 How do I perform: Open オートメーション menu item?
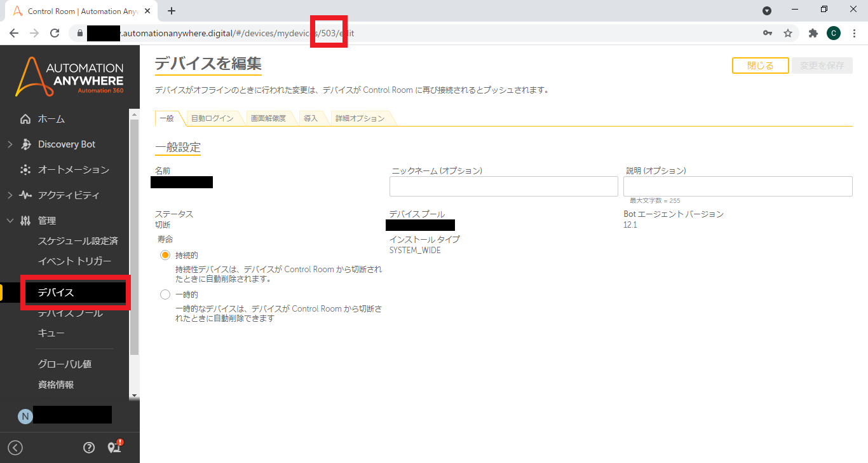point(74,170)
